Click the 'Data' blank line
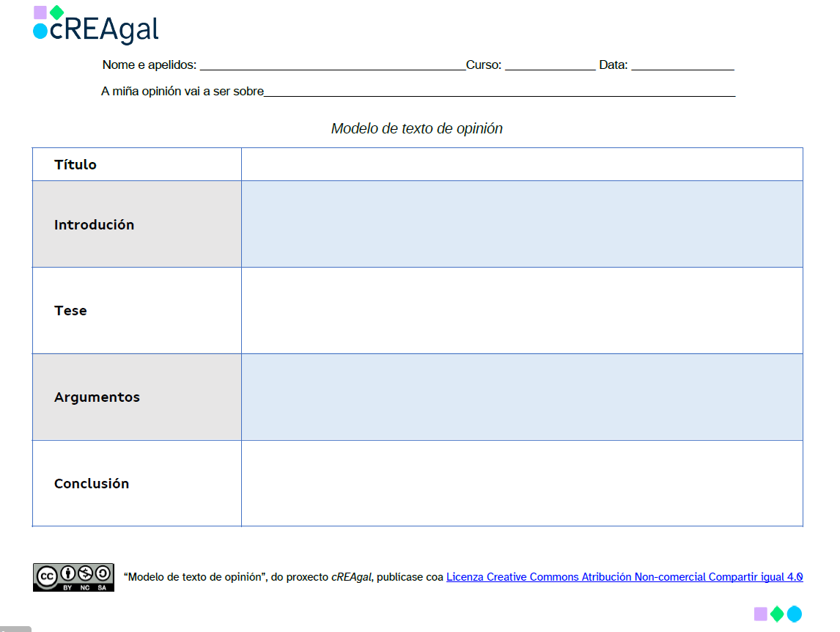The image size is (840, 632). 682,66
